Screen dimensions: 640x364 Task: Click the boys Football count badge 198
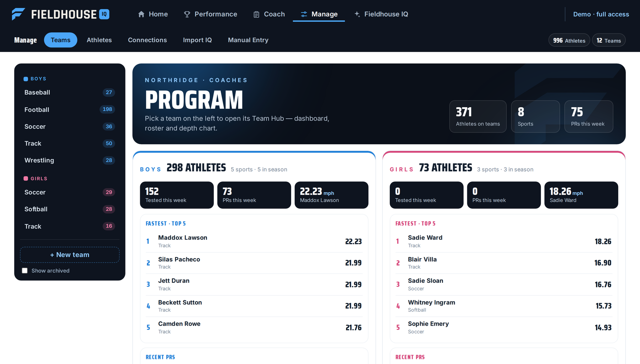107,109
